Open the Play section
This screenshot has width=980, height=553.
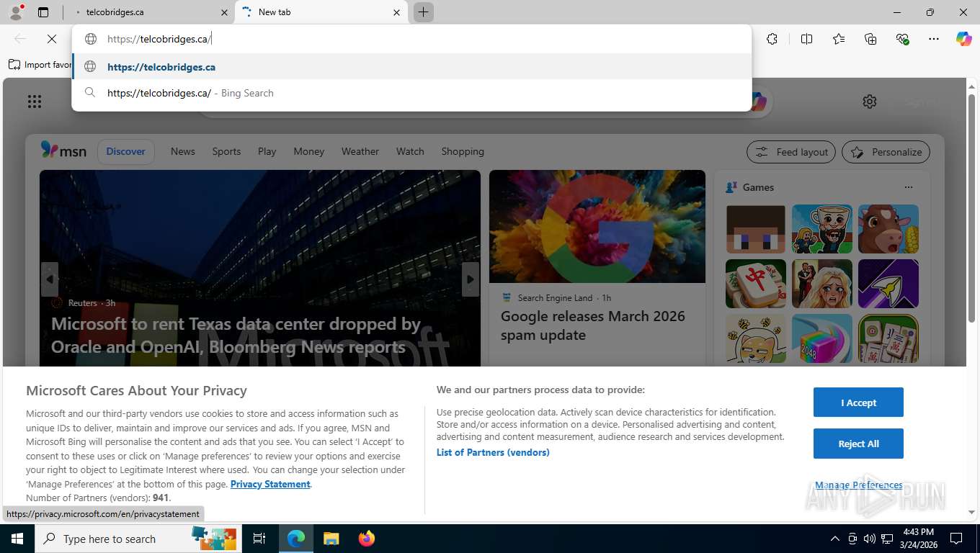[267, 151]
